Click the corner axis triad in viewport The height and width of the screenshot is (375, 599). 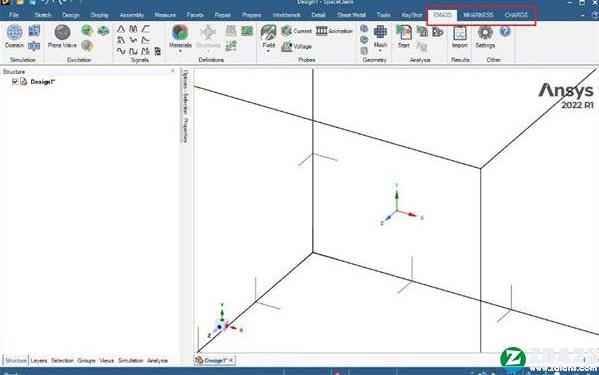[225, 321]
